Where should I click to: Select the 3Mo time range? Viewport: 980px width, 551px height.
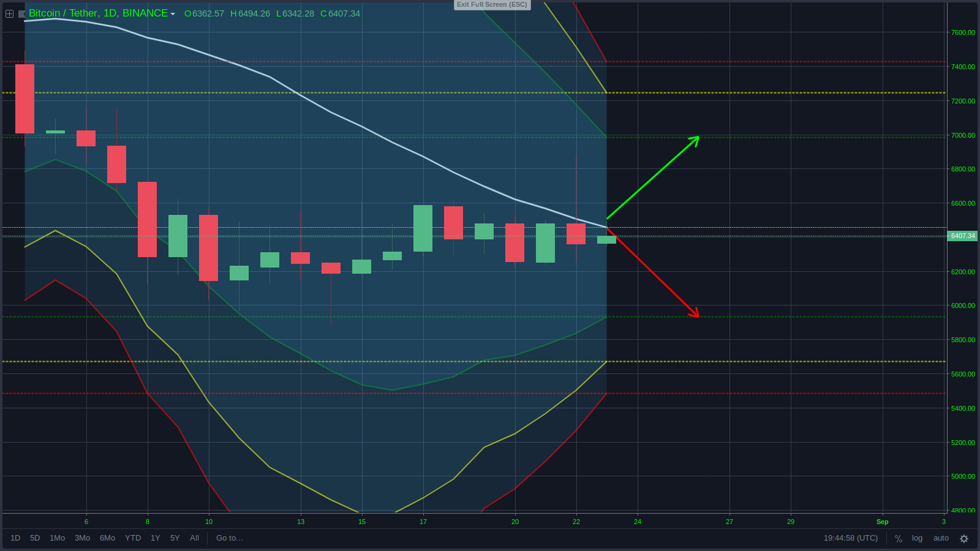[82, 538]
